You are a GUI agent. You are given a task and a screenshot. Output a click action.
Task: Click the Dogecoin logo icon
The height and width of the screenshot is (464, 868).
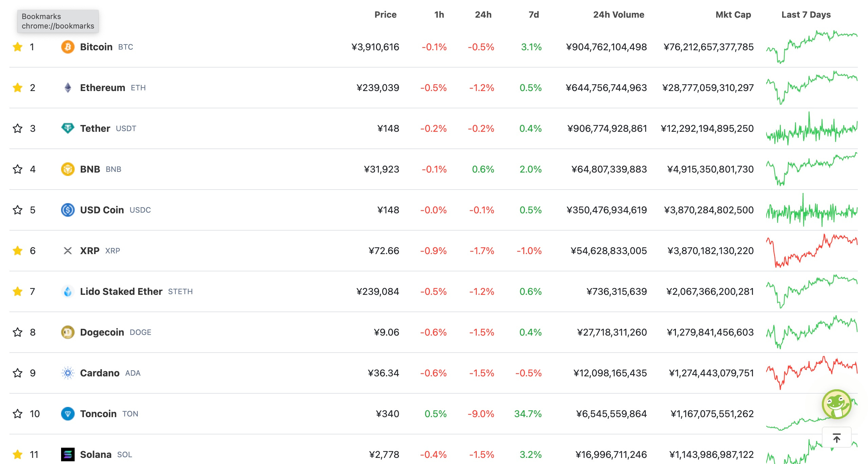point(68,332)
